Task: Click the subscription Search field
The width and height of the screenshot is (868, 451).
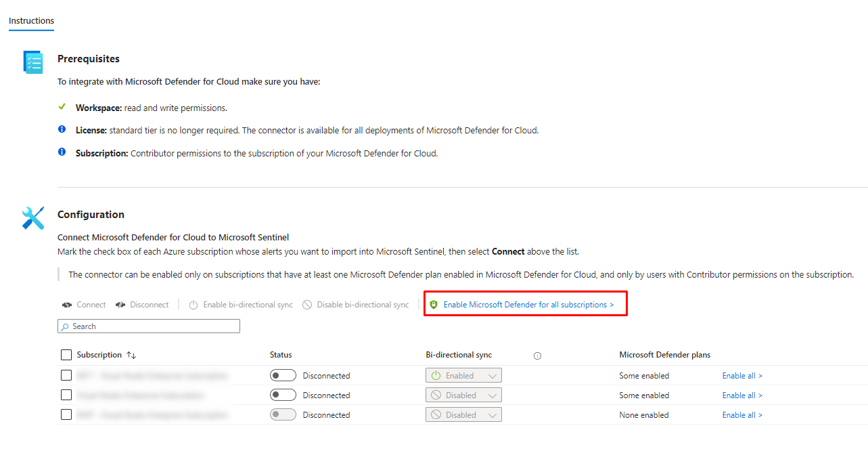Action: click(x=149, y=326)
